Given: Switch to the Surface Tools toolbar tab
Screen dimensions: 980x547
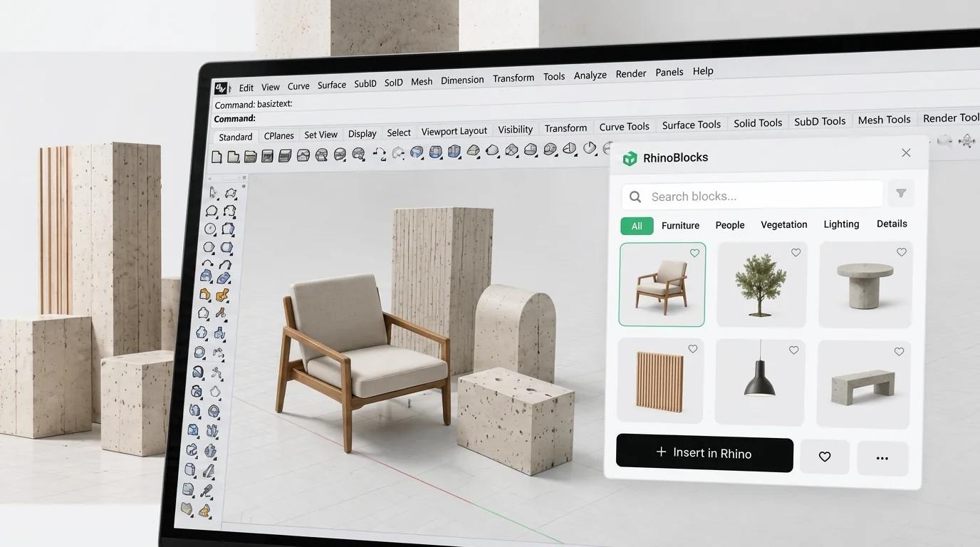Looking at the screenshot, I should click(x=692, y=125).
